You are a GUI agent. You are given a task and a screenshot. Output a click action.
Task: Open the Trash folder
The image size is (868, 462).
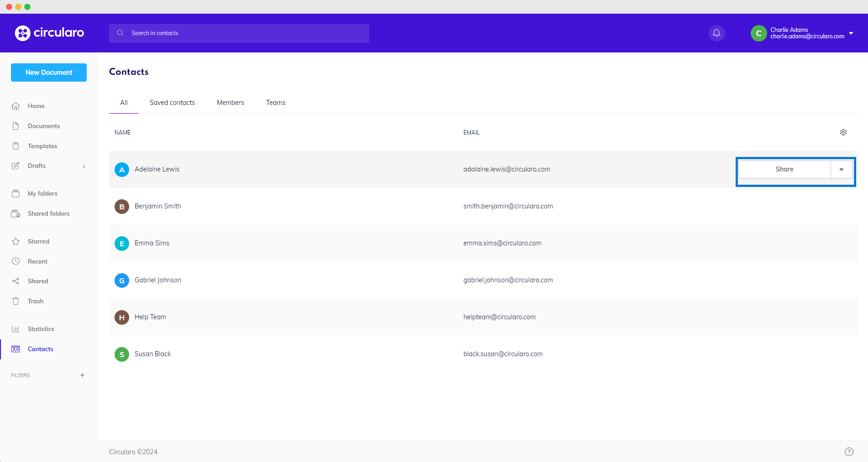point(36,301)
